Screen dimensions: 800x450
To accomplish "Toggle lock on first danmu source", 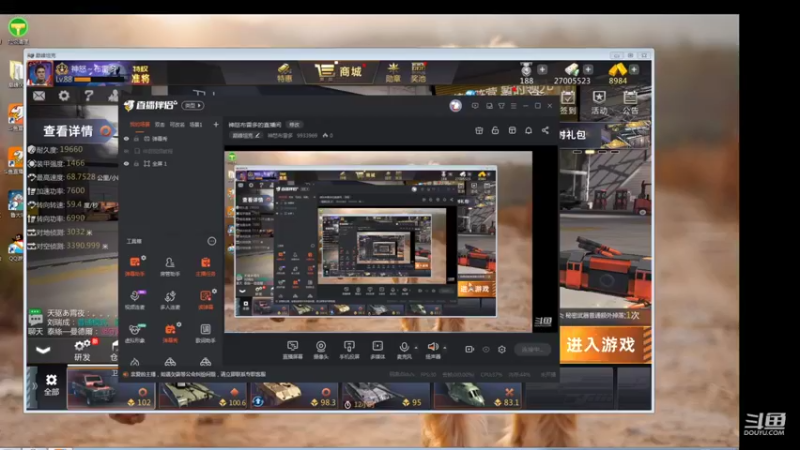I will pyautogui.click(x=136, y=139).
